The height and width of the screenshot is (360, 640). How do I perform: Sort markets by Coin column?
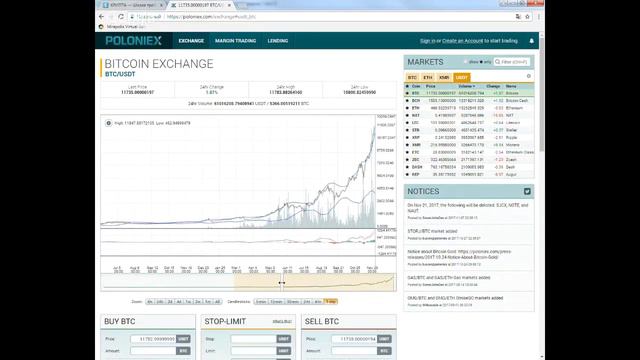[x=416, y=86]
